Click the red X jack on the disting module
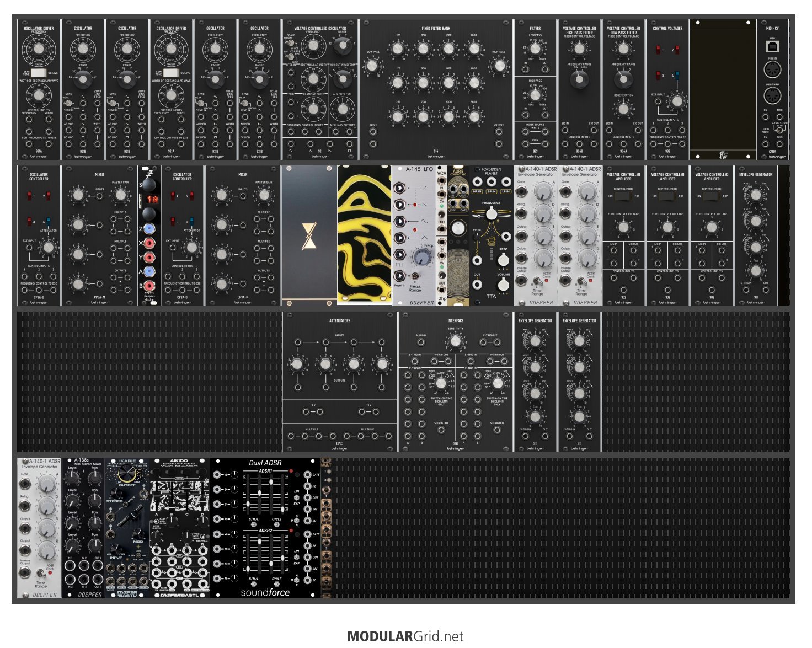The width and height of the screenshot is (812, 648). [149, 243]
